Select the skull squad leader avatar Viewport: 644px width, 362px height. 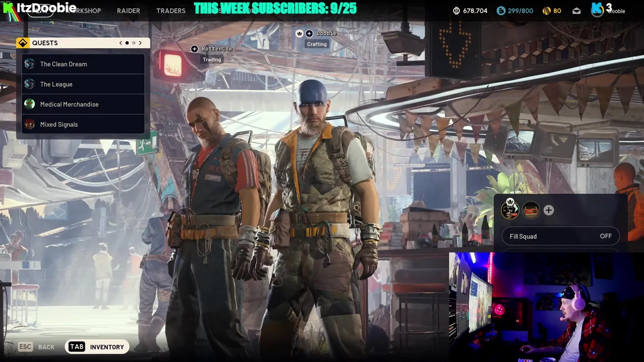[510, 209]
